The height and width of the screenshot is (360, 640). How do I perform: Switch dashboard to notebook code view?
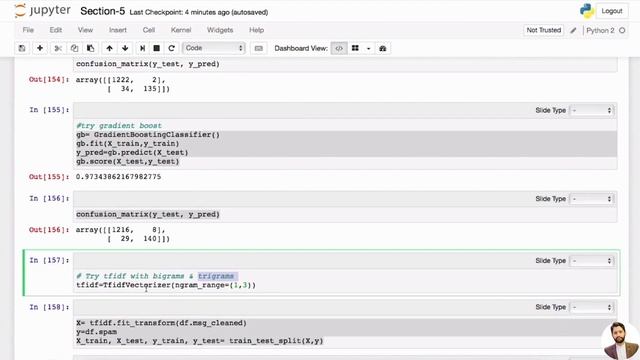pyautogui.click(x=339, y=48)
